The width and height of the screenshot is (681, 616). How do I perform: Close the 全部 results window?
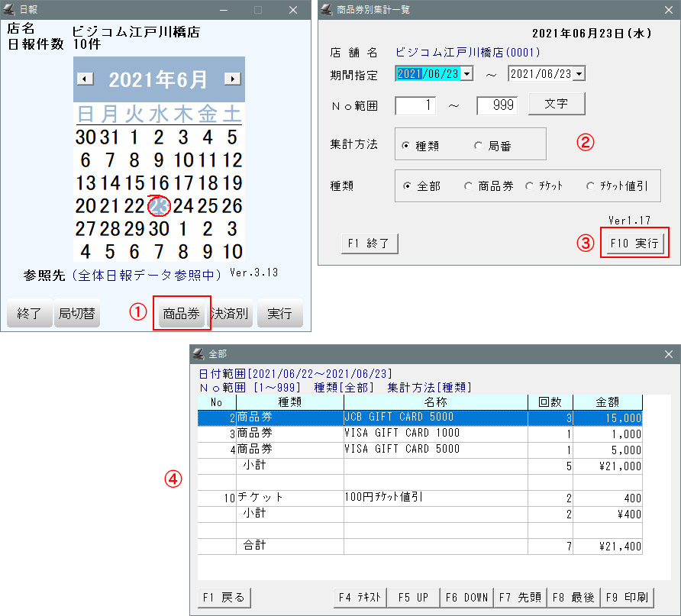tap(669, 354)
